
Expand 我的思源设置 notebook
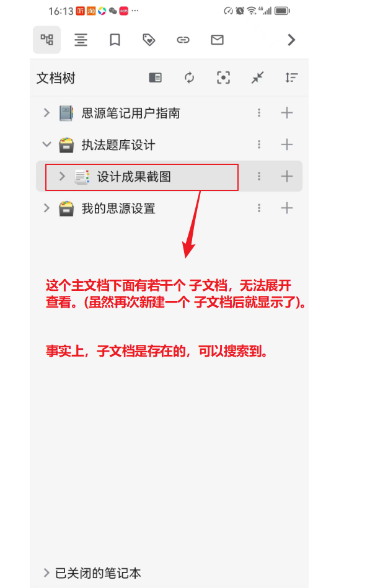pyautogui.click(x=46, y=208)
